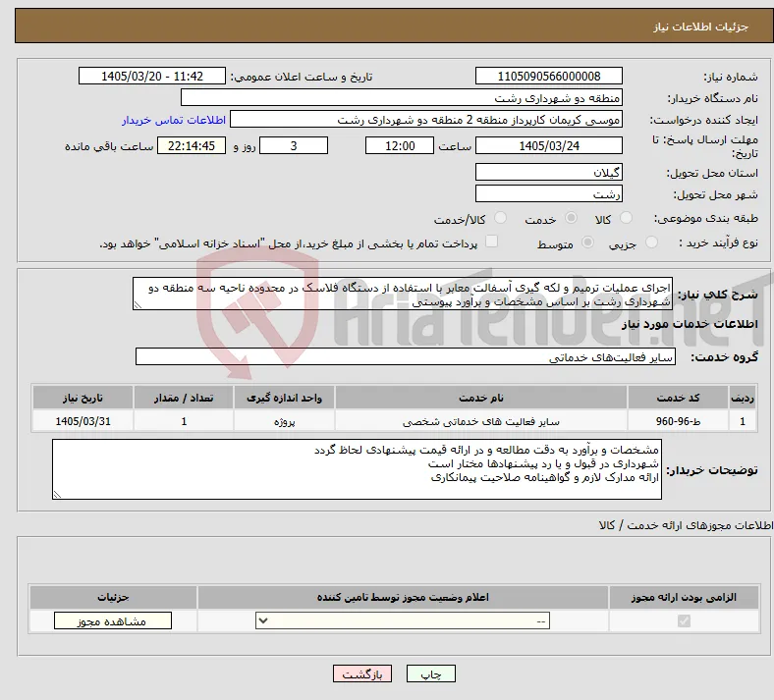
Task: Click the requester field موسی کریمان
Action: tap(426, 120)
